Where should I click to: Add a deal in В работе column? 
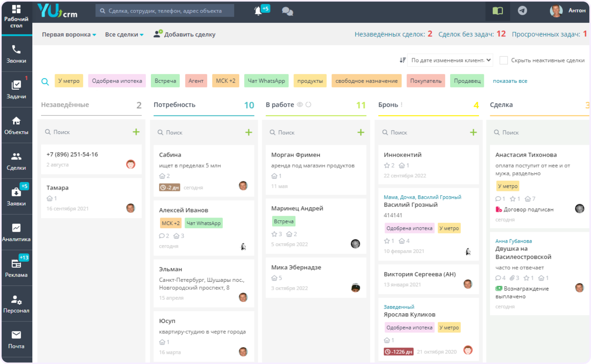pos(361,132)
